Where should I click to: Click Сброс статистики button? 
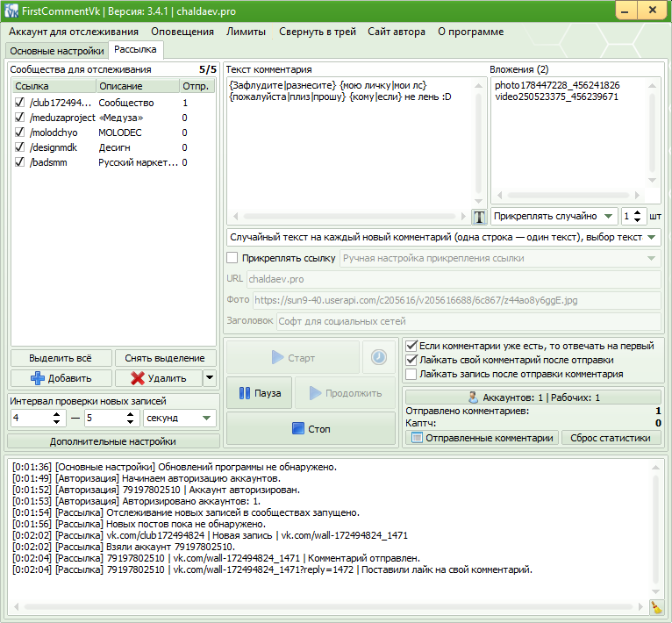611,437
